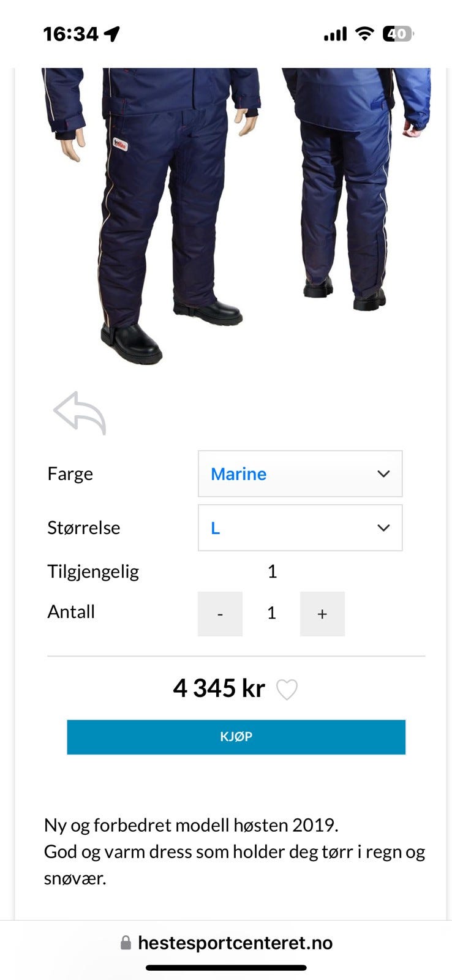Image resolution: width=452 pixels, height=980 pixels.
Task: Expand size L dropdown chevron
Action: pos(383,527)
